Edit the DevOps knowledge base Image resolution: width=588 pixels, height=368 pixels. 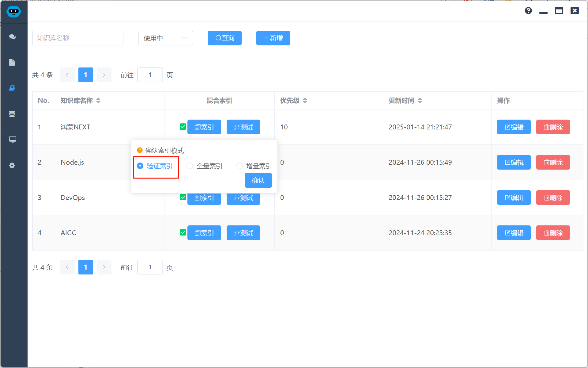point(514,197)
